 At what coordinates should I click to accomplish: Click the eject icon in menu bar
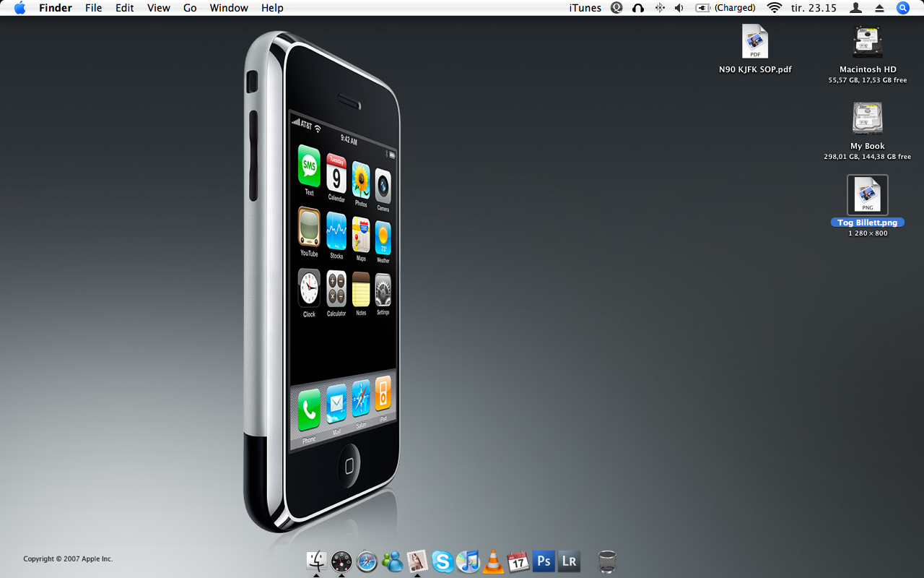[879, 8]
